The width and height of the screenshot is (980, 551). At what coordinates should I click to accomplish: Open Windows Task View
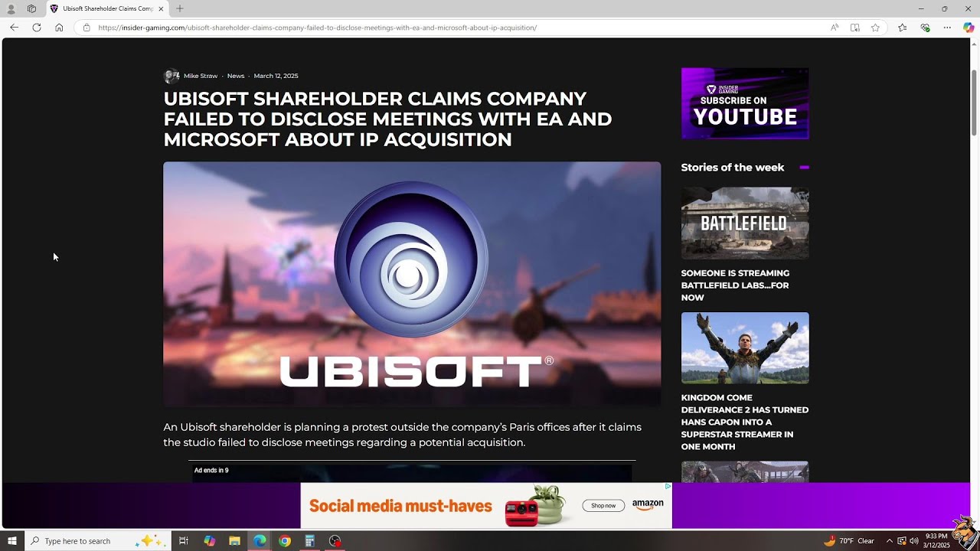pos(184,541)
